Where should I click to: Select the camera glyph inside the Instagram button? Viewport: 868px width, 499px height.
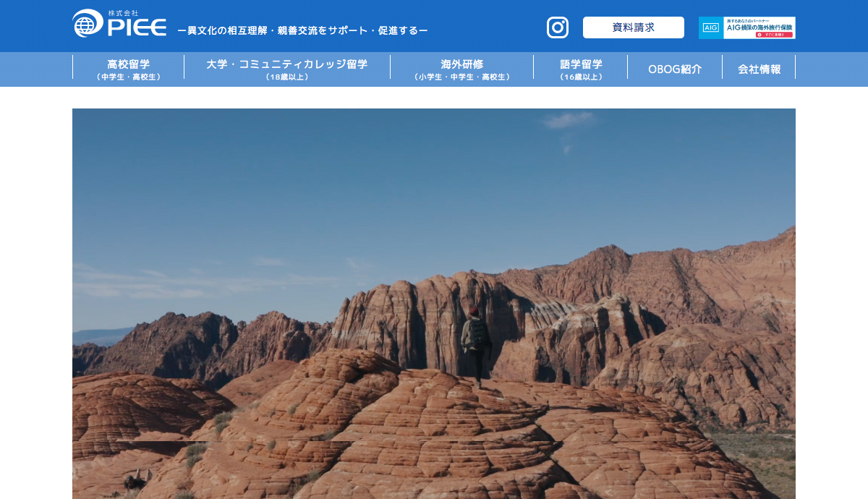[557, 27]
